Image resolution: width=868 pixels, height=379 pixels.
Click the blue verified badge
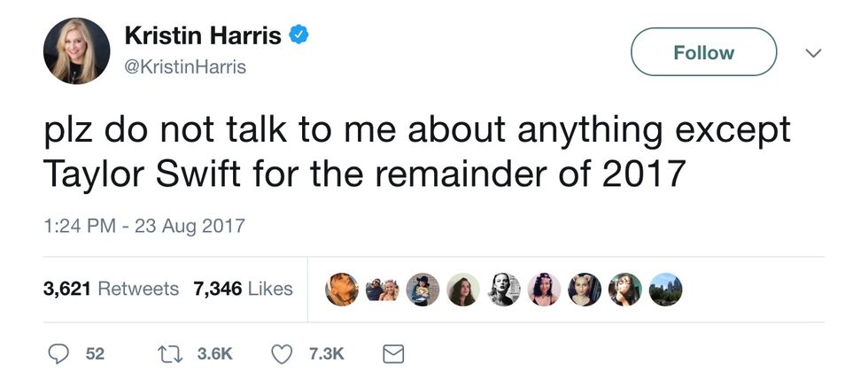click(x=299, y=37)
